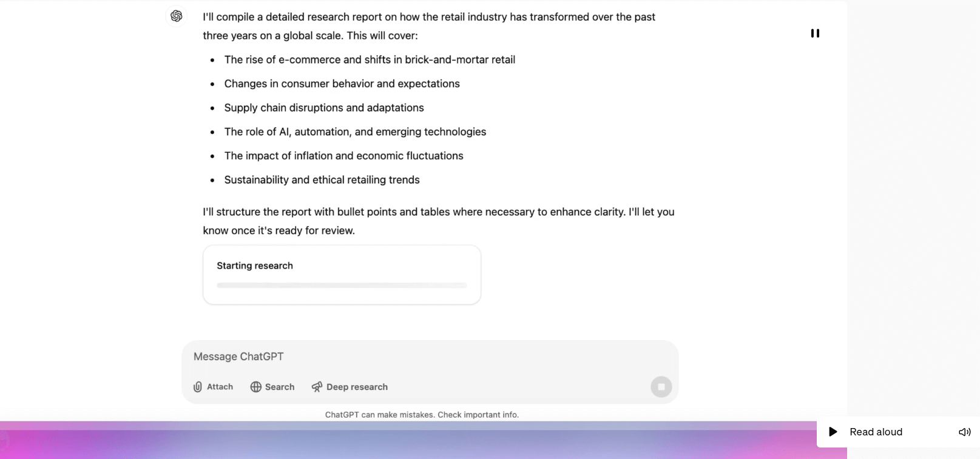The height and width of the screenshot is (459, 980).
Task: Click the ChatGPT can make mistakes disclaimer
Action: tap(422, 415)
